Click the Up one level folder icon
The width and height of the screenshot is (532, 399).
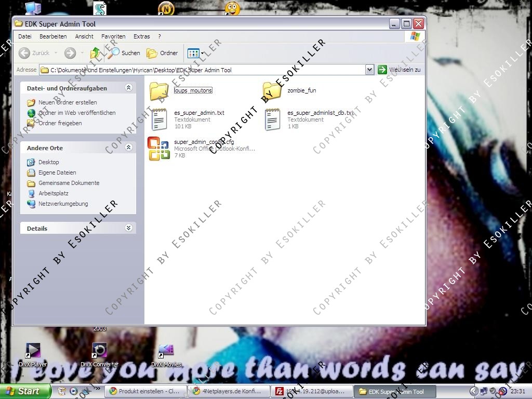click(x=96, y=53)
